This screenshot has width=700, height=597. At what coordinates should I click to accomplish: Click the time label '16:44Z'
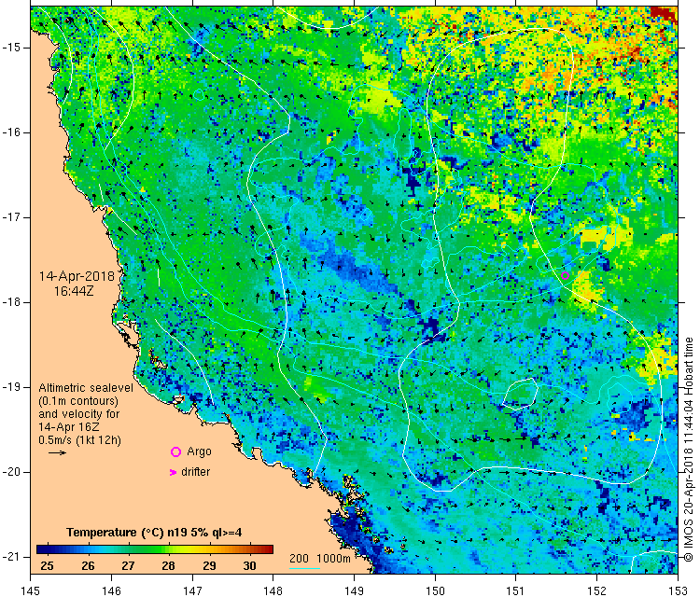[x=74, y=291]
